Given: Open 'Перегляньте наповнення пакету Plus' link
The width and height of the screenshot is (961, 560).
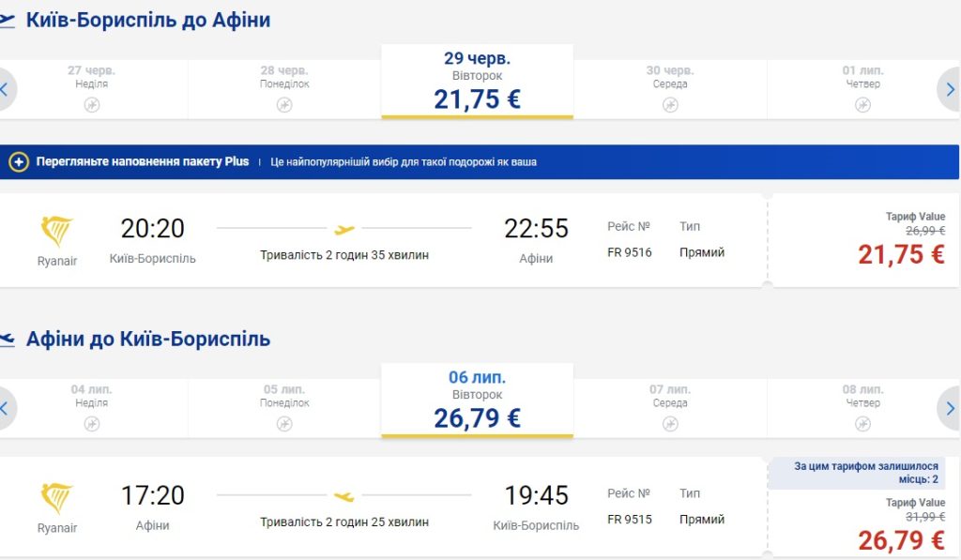Looking at the screenshot, I should (143, 161).
